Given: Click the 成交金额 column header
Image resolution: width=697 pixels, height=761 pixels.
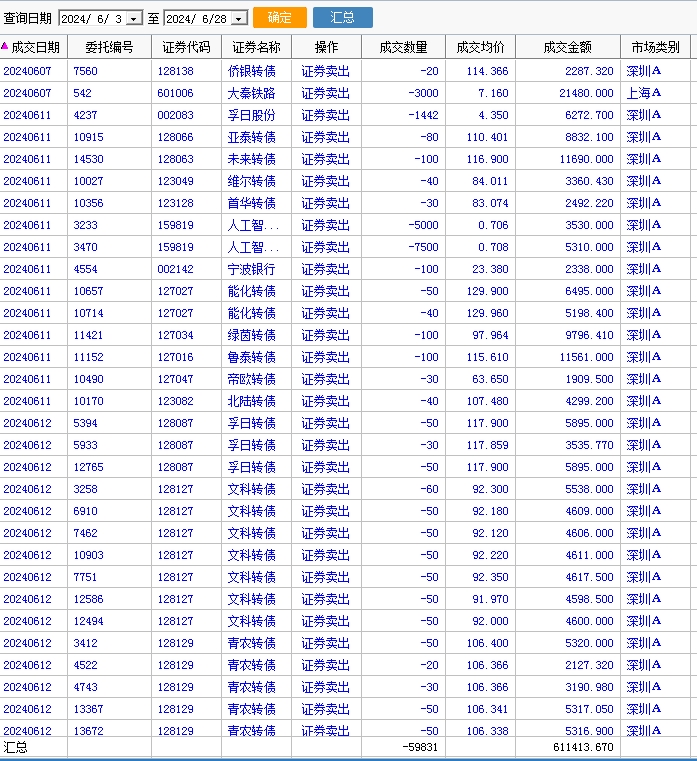Looking at the screenshot, I should 567,47.
